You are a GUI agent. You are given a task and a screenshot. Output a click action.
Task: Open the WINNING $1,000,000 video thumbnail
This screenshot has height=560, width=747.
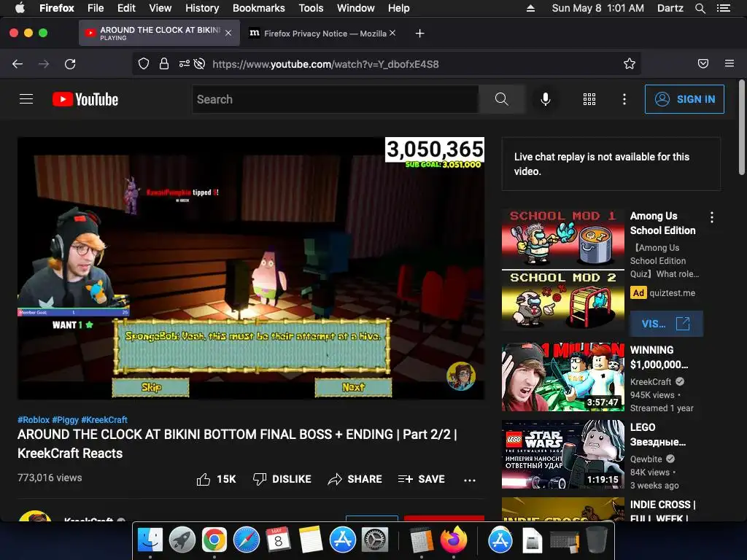click(562, 377)
